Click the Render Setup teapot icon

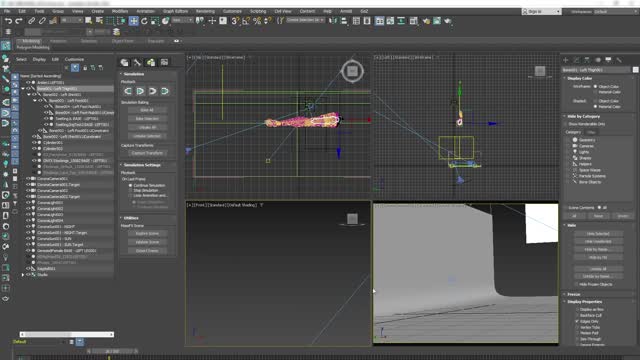(426, 21)
